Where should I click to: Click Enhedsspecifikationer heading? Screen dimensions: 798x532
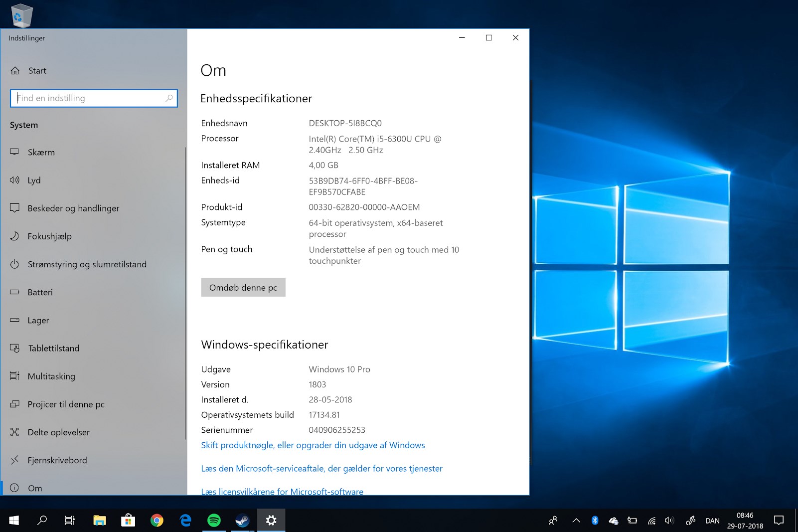click(256, 99)
